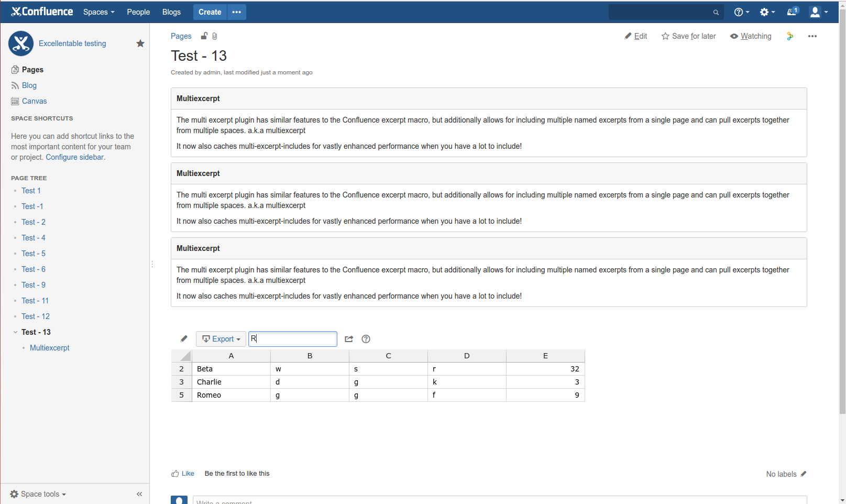Image resolution: width=846 pixels, height=504 pixels.
Task: Click the pencil edit icon above the table
Action: coord(184,339)
